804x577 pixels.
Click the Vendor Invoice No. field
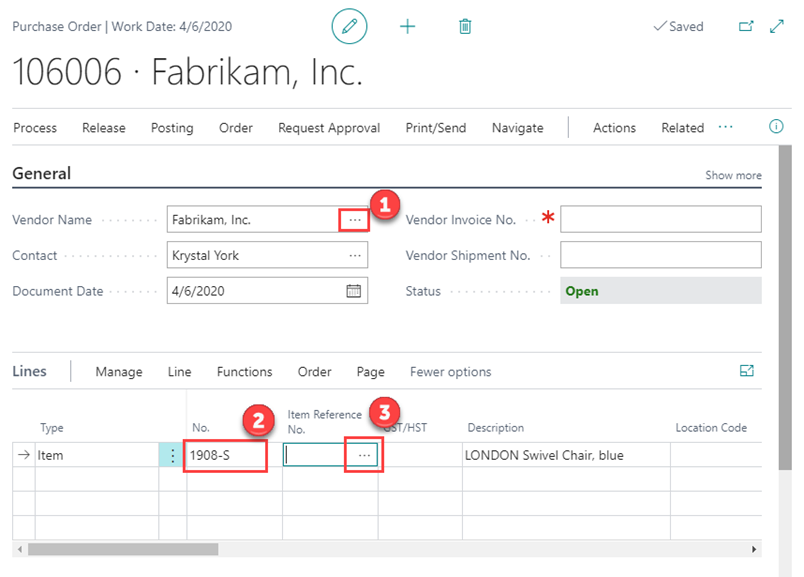660,219
